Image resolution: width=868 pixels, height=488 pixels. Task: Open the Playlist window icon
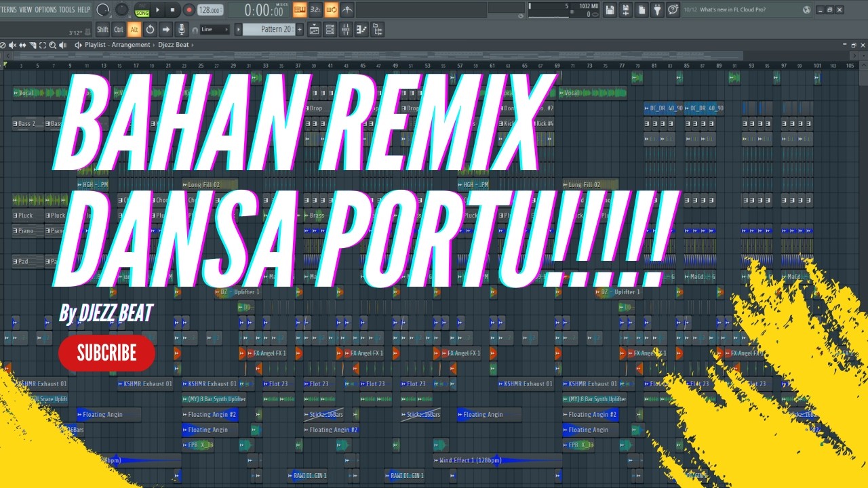click(315, 30)
